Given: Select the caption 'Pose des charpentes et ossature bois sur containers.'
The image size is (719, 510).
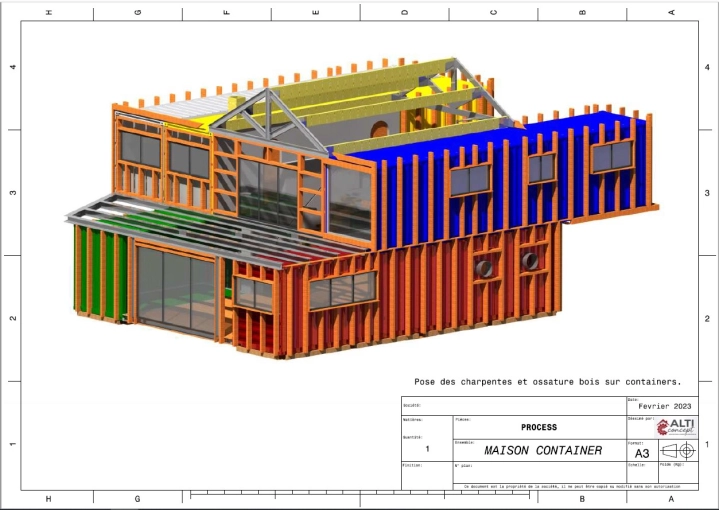Looking at the screenshot, I should (x=548, y=382).
